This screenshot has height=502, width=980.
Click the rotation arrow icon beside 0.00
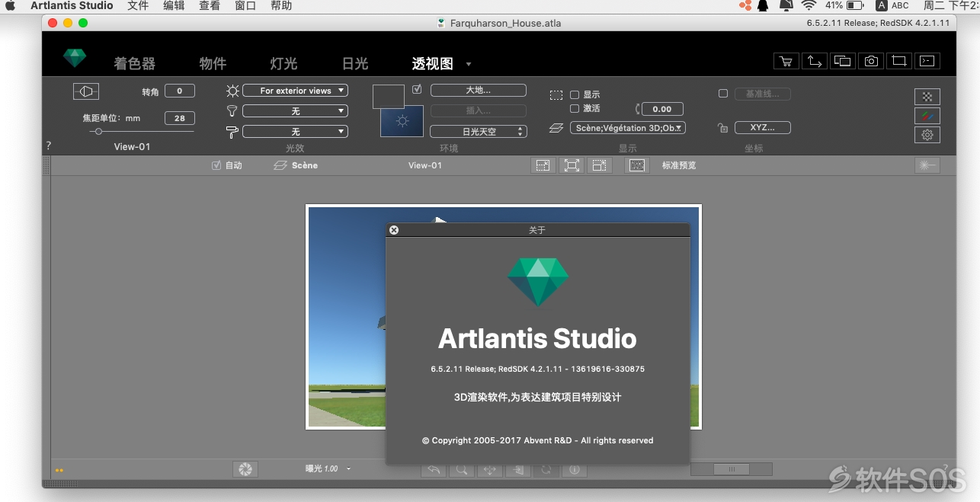(x=638, y=109)
